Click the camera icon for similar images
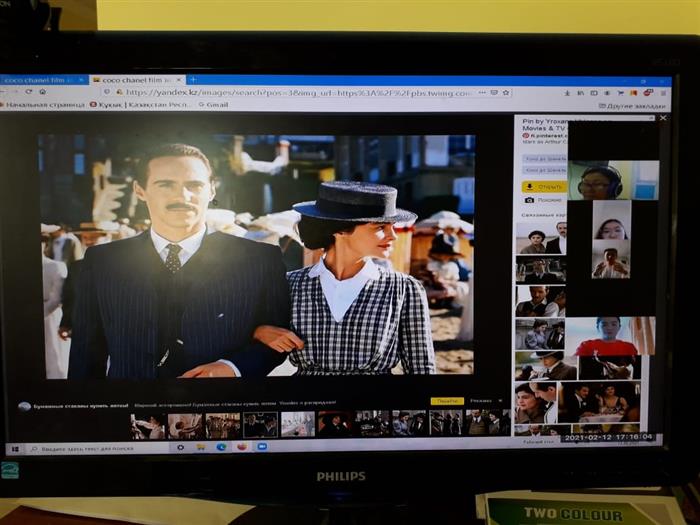 click(530, 199)
